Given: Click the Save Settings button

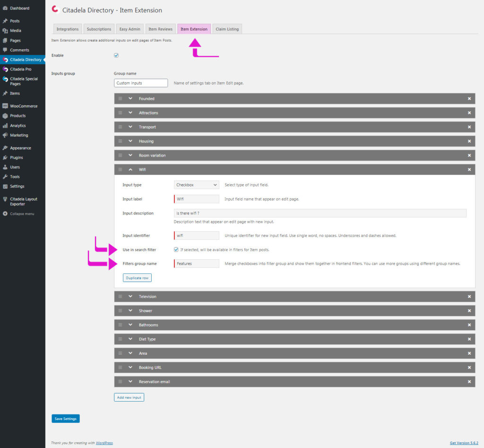Looking at the screenshot, I should [65, 419].
